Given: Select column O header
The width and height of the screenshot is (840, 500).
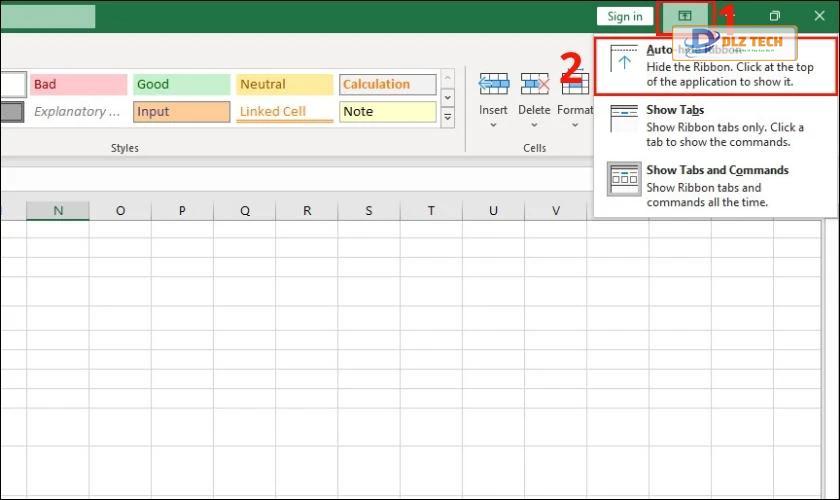Looking at the screenshot, I should 121,211.
